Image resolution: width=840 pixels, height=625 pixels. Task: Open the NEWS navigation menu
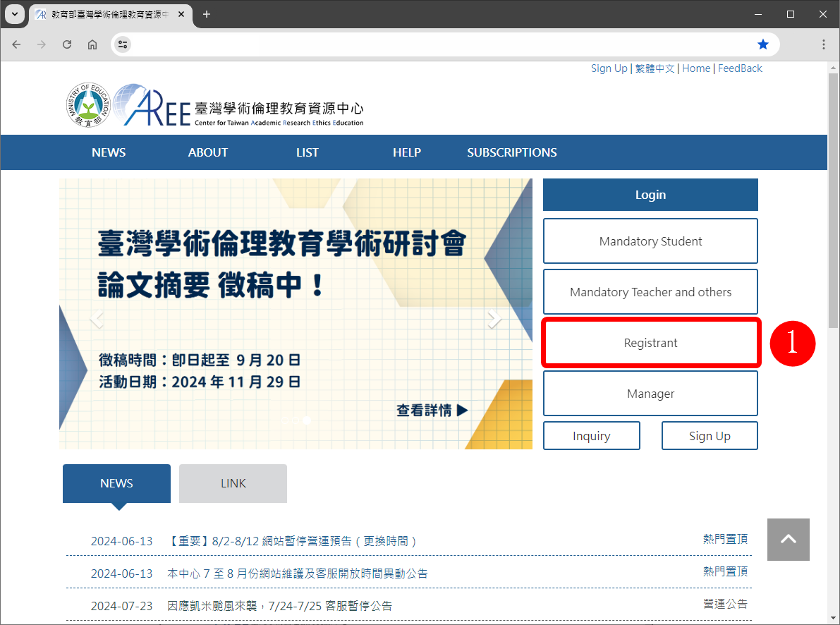click(109, 153)
